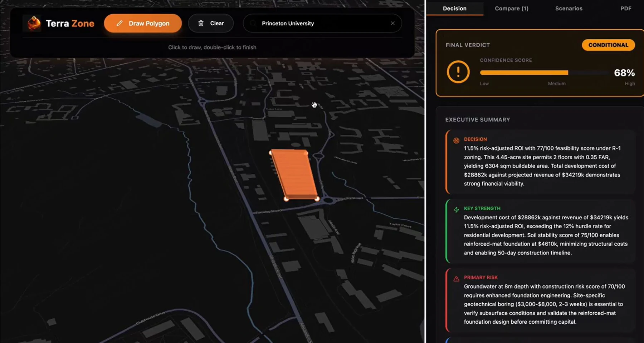Viewport: 644px width, 343px height.
Task: Click the 'Click to draw, double-click to finish' hint
Action: pyautogui.click(x=212, y=47)
